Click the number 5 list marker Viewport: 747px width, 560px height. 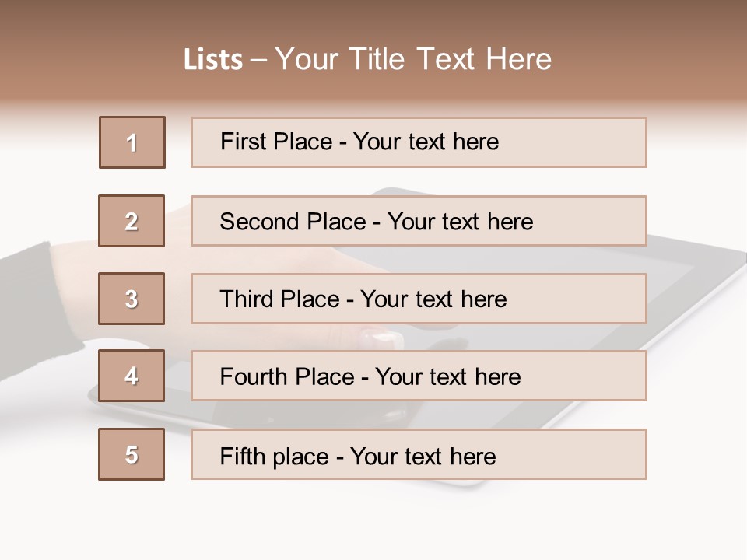tap(132, 454)
